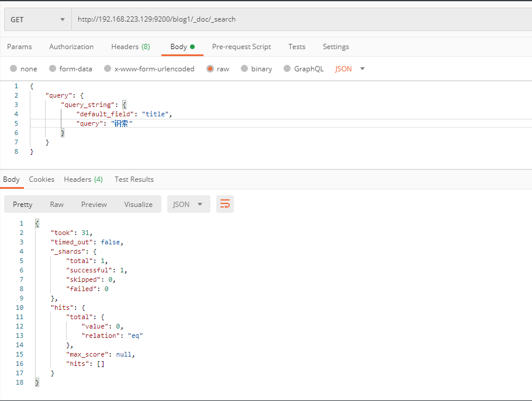Select the binary body radio button
The height and width of the screenshot is (401, 532).
[244, 68]
